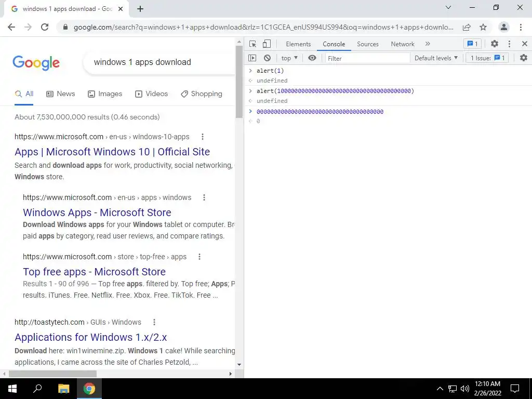The image size is (532, 399).
Task: Open the 1 Issue link
Action: click(x=487, y=58)
